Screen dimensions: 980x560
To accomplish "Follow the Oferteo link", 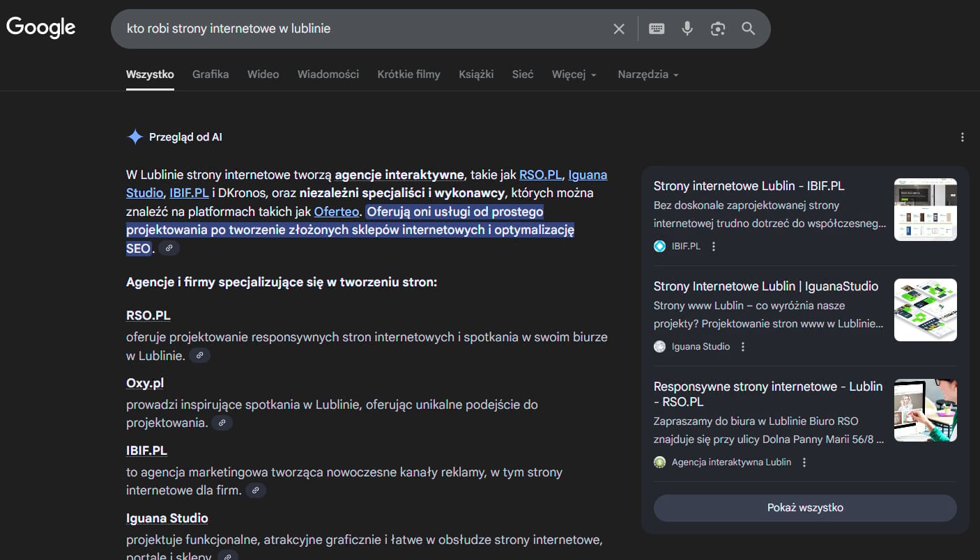I will [x=337, y=211].
